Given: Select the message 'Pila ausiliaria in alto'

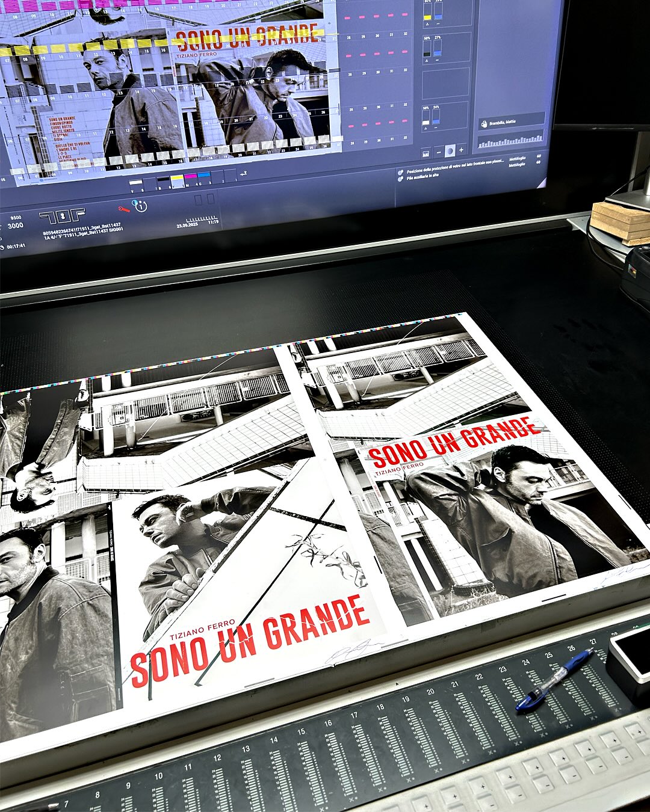Looking at the screenshot, I should tap(422, 176).
